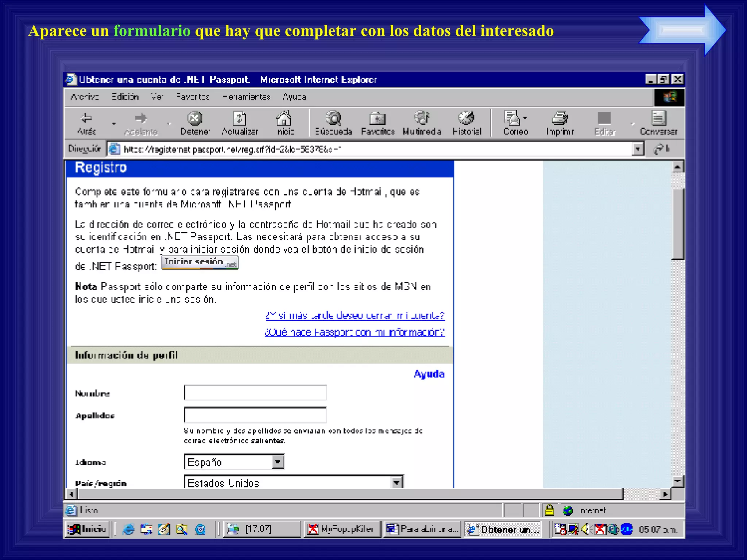Viewport: 747px width, 560px height.
Task: Click the Nombre text field
Action: click(x=255, y=393)
